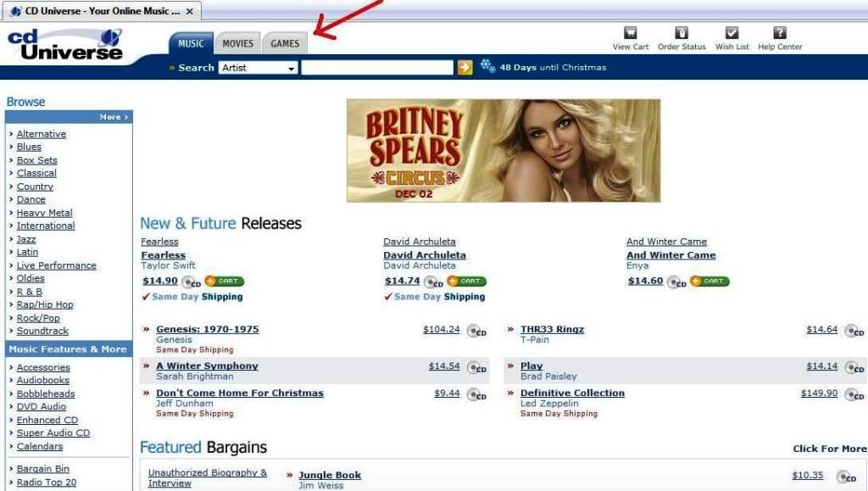
Task: Click the CD Universe logo
Action: (65, 44)
